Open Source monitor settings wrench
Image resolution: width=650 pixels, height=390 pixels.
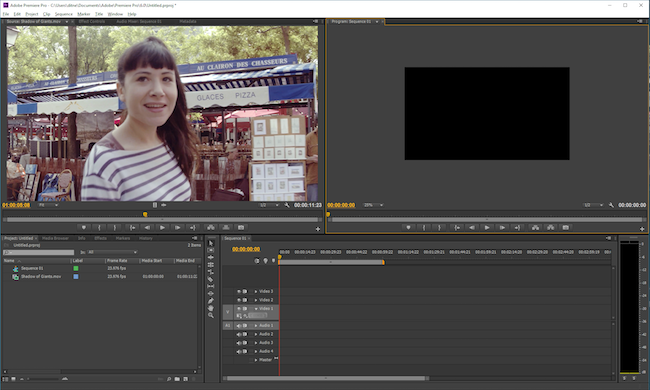pos(287,205)
